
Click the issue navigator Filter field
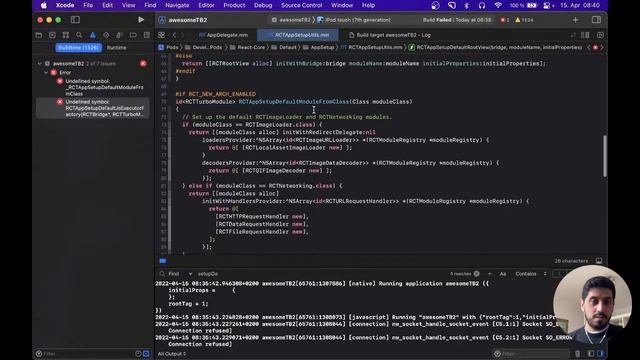(x=88, y=354)
